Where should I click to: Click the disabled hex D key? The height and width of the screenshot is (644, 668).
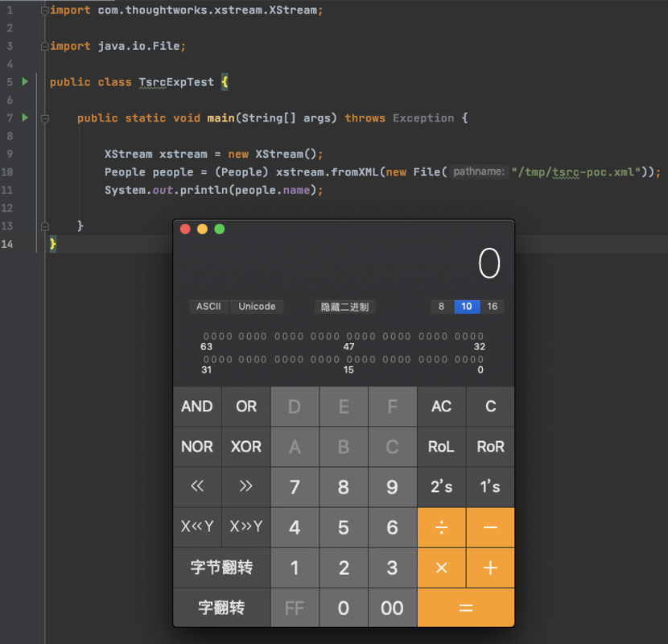tap(295, 407)
